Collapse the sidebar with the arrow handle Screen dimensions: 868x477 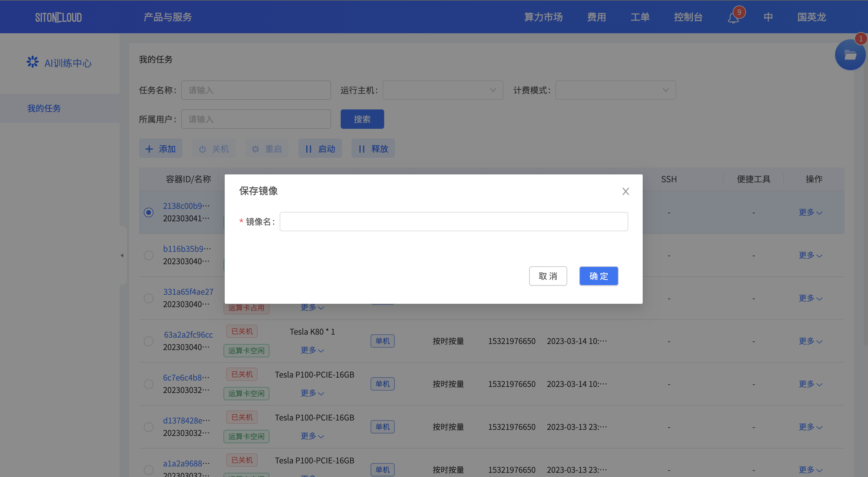122,255
